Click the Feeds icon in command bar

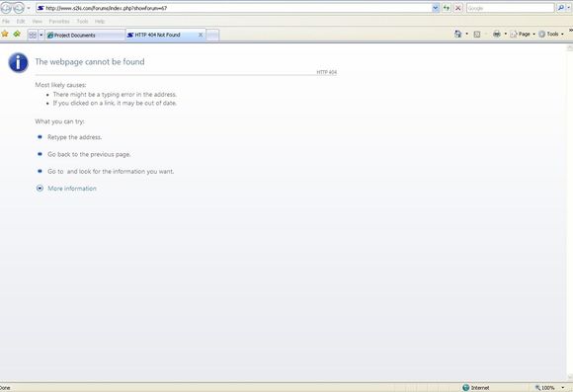477,34
